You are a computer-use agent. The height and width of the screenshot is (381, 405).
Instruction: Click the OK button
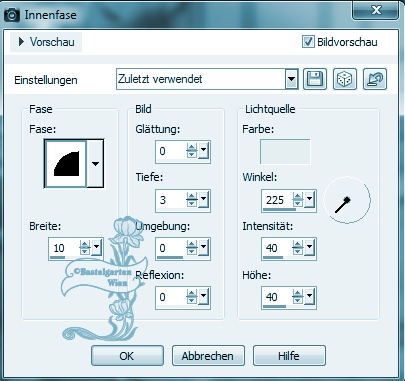click(x=127, y=356)
